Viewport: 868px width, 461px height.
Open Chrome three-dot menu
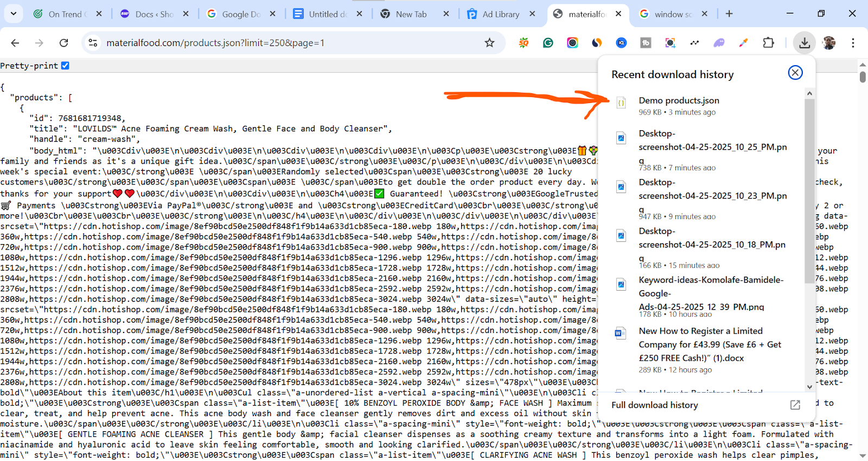pos(853,43)
